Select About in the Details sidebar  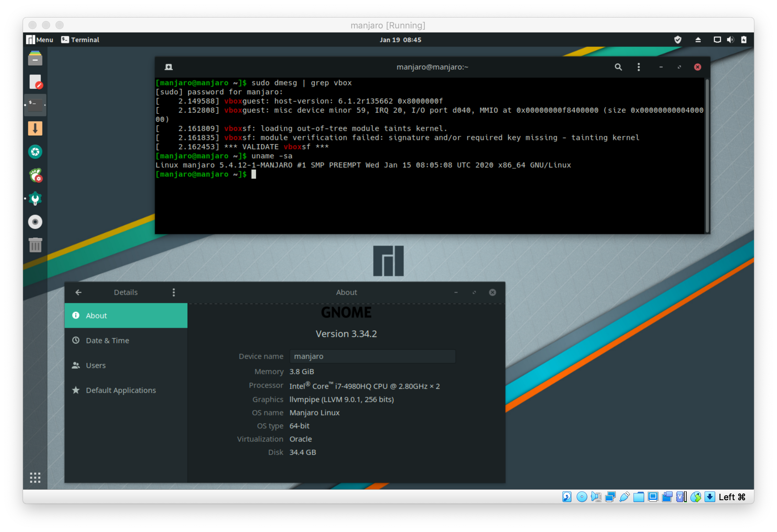126,315
